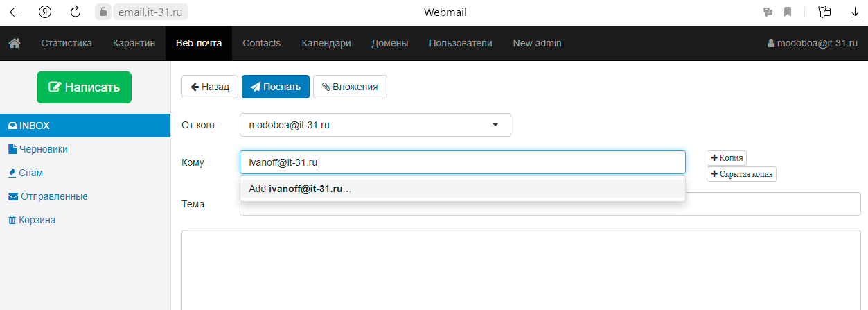Click the home icon in the navbar

[x=14, y=43]
